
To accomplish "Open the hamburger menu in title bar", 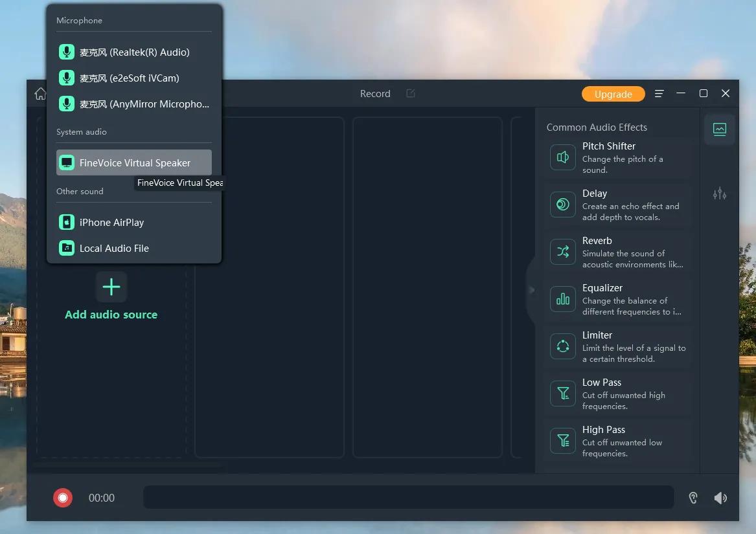I will click(x=659, y=94).
